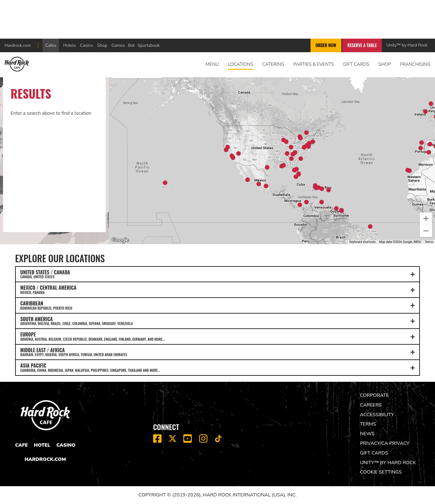
Task: Open Hardrock.com link in top bar
Action: 18,45
